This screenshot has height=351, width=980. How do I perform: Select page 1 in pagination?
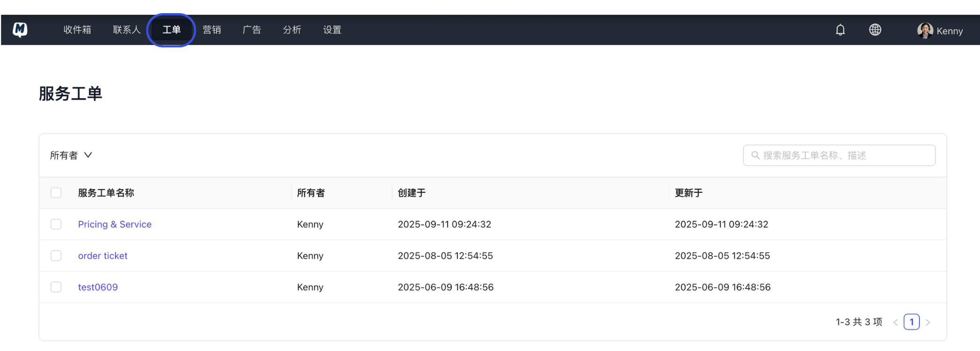pyautogui.click(x=911, y=322)
